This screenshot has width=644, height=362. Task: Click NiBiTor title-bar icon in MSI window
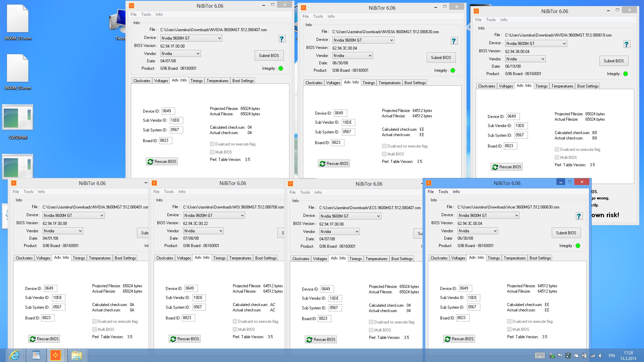point(154,183)
